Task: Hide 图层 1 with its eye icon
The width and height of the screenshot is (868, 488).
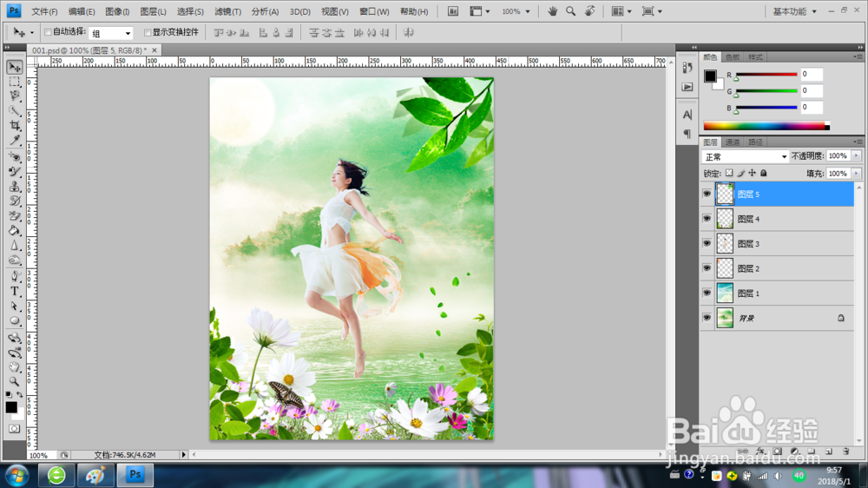Action: 707,293
